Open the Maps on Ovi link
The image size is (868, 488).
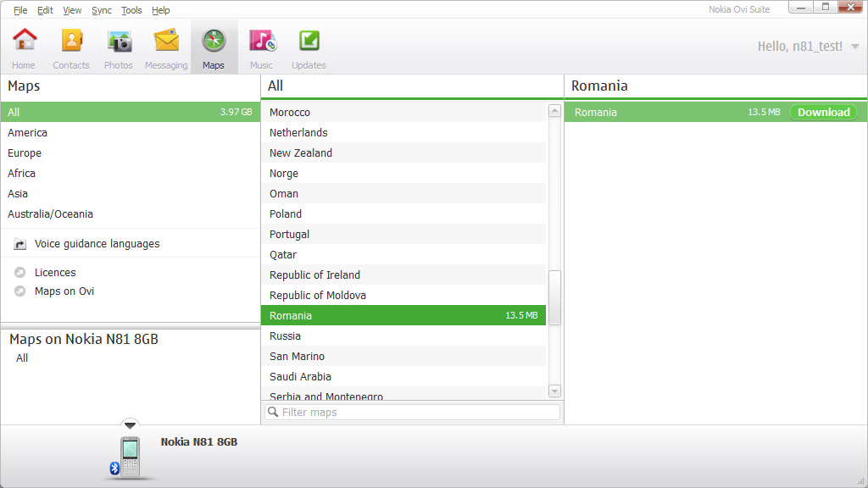coord(64,291)
